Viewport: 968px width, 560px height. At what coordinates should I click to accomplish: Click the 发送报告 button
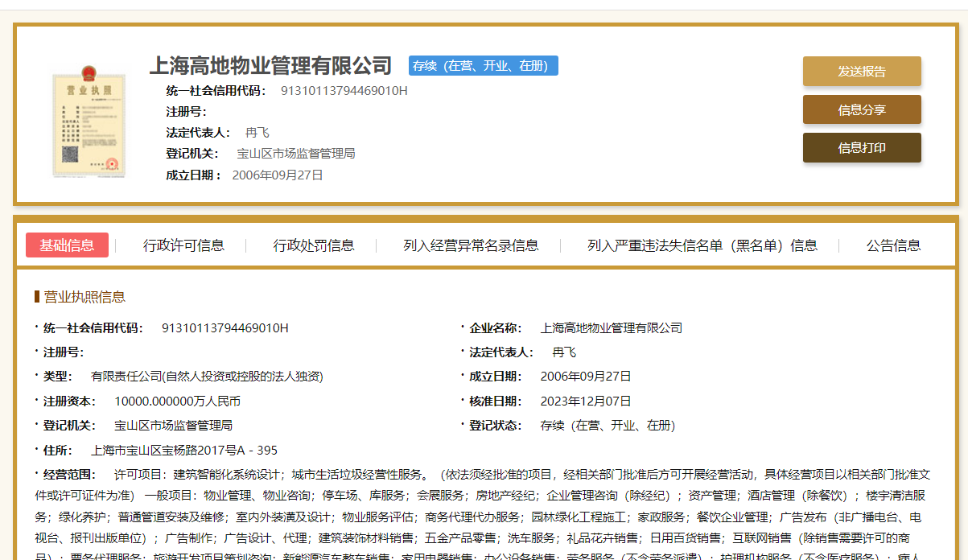[861, 71]
